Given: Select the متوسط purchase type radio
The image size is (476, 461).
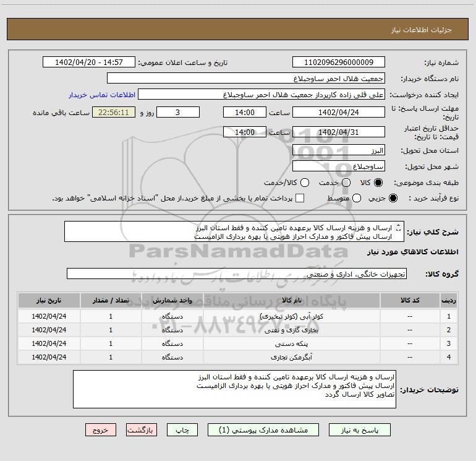Looking at the screenshot, I should (x=357, y=198).
